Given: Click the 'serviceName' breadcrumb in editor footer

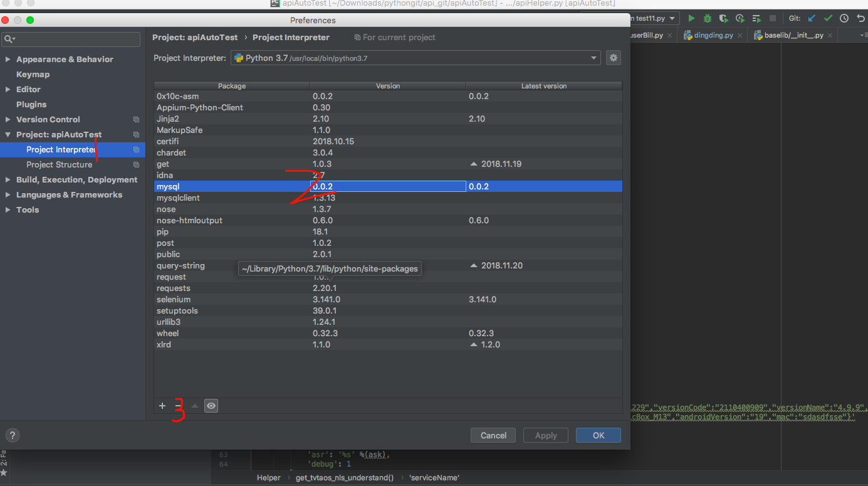Looking at the screenshot, I should click(434, 478).
